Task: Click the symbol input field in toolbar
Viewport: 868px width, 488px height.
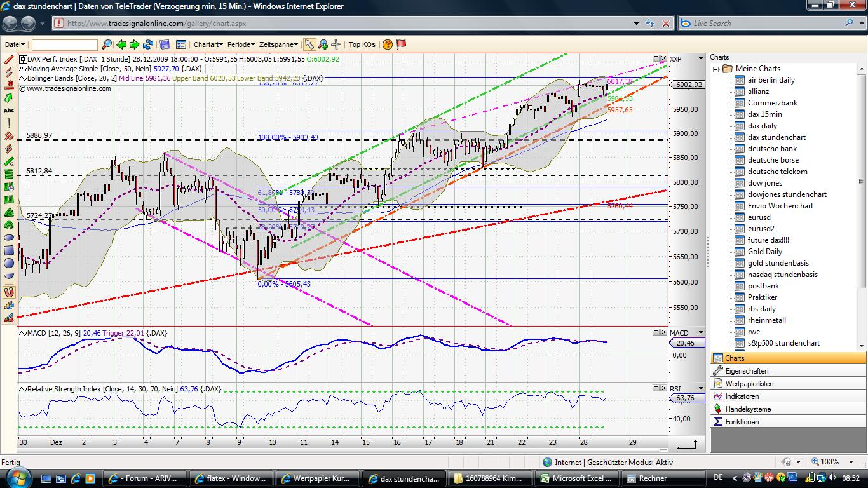Action: click(x=64, y=44)
